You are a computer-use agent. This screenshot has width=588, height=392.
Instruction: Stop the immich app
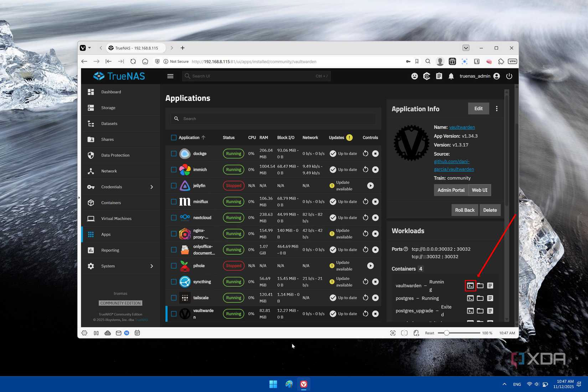[376, 170]
